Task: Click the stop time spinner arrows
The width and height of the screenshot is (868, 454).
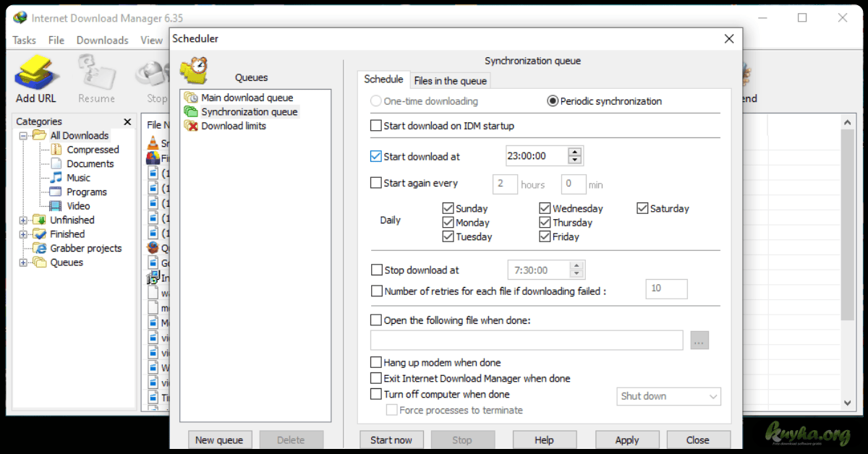Action: pos(576,270)
